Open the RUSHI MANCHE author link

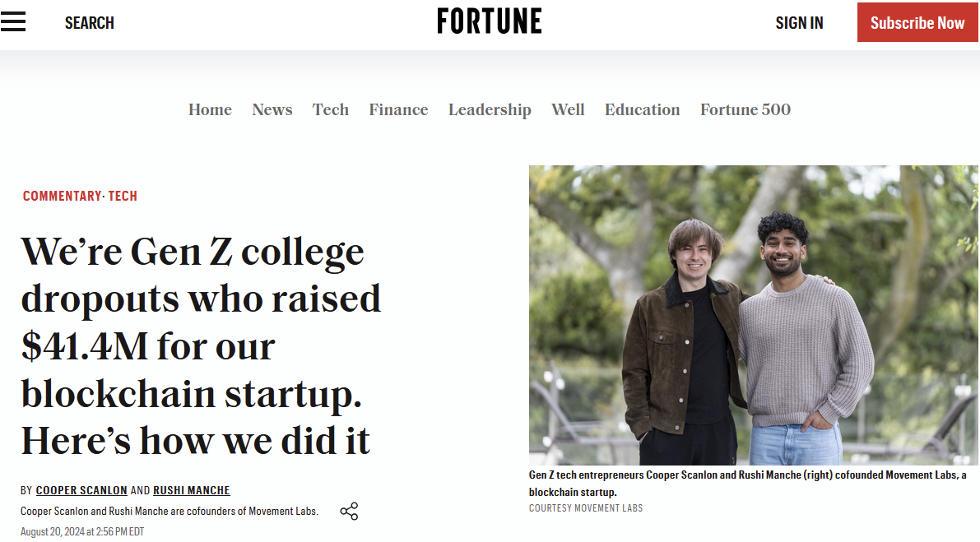point(191,491)
